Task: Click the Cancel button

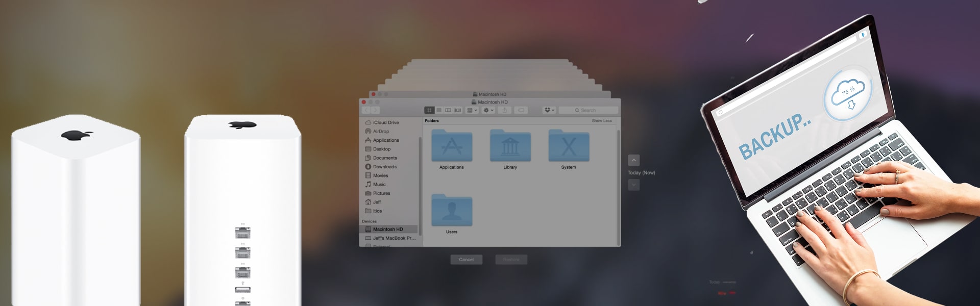Action: [466, 260]
